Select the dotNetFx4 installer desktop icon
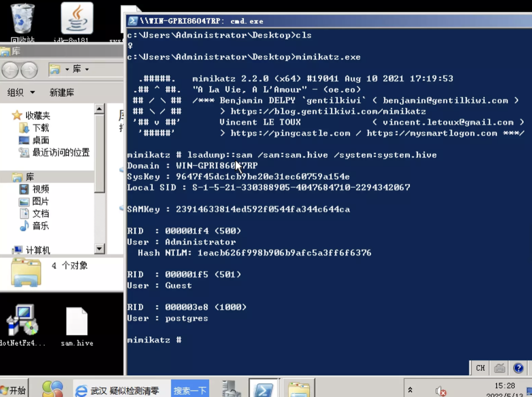This screenshot has height=397, width=532. point(22,325)
